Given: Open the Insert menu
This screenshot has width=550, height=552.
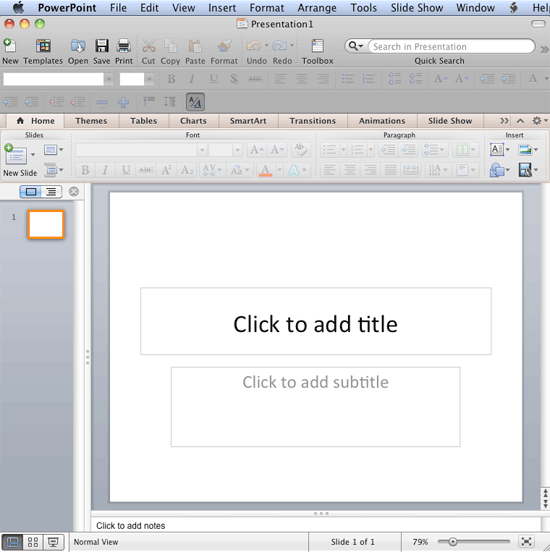Looking at the screenshot, I should point(222,7).
